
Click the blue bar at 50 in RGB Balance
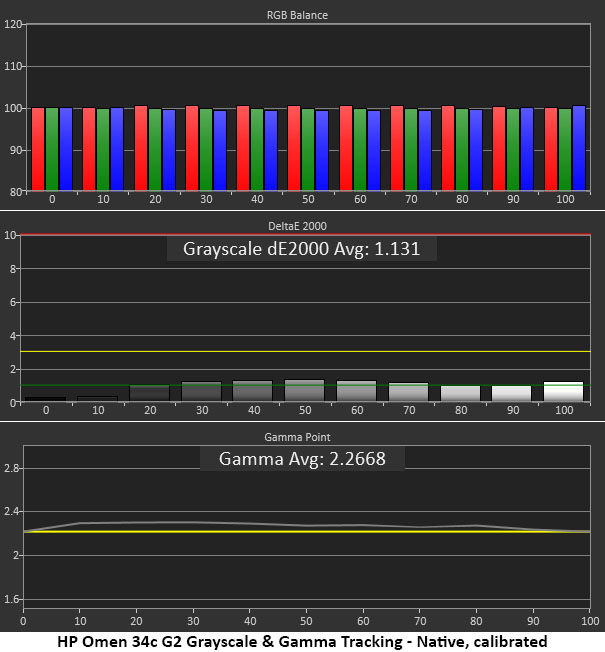pyautogui.click(x=322, y=150)
